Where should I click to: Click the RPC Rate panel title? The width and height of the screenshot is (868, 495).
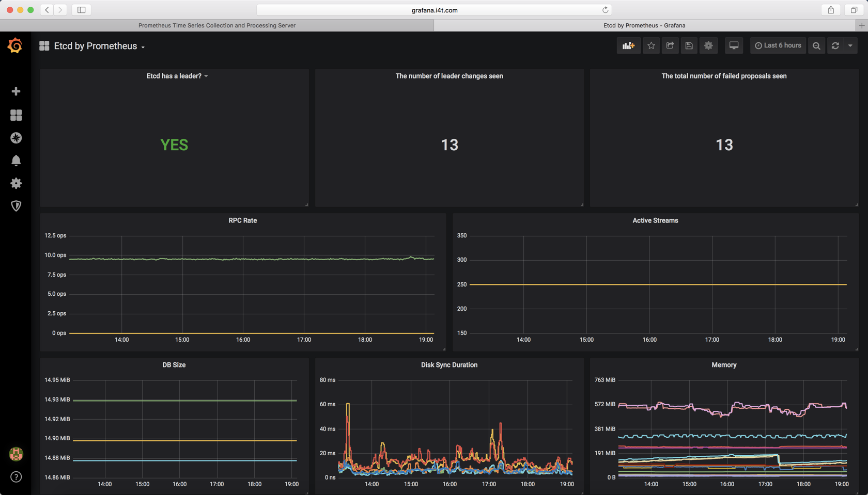pos(243,220)
